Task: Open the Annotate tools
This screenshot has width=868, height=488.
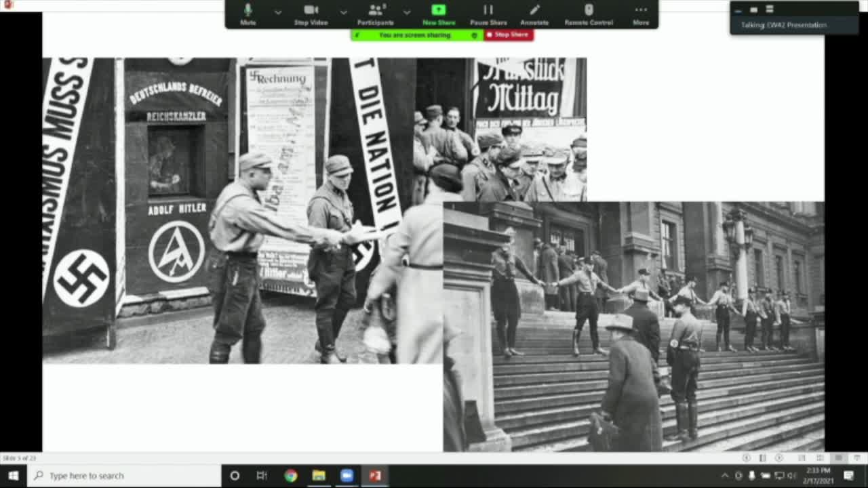Action: (x=534, y=14)
